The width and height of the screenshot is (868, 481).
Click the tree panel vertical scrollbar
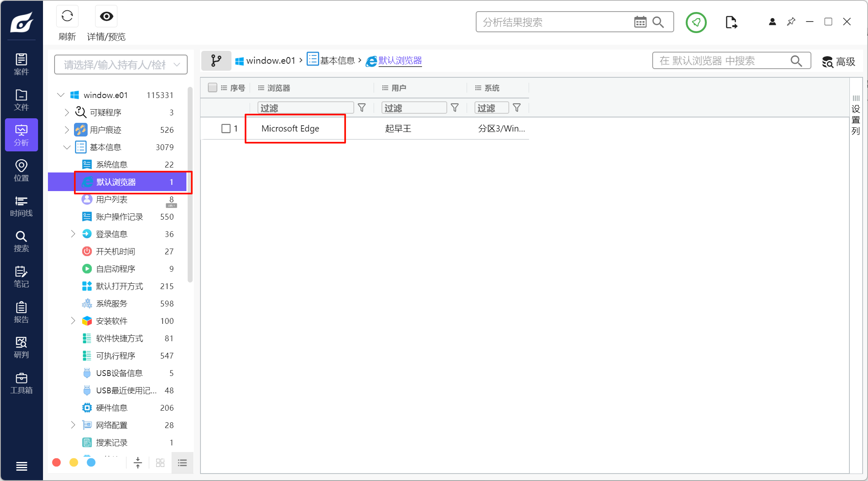point(190,184)
